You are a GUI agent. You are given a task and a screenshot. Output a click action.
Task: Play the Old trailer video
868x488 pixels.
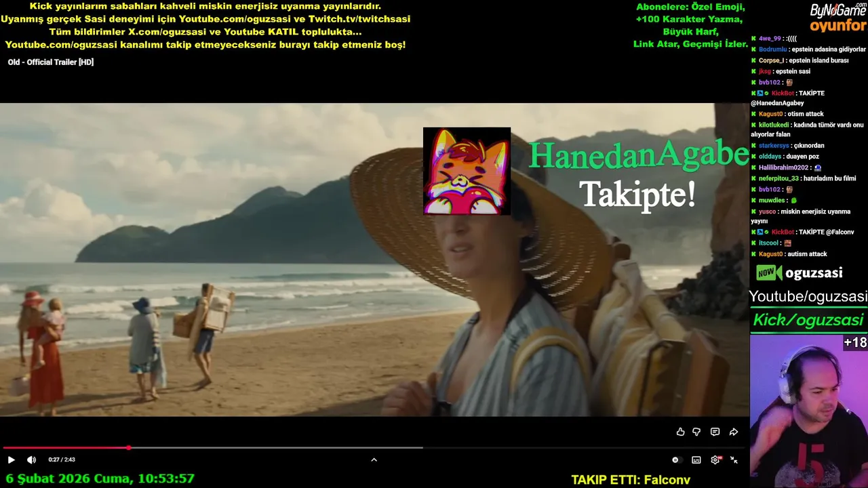[x=11, y=460]
